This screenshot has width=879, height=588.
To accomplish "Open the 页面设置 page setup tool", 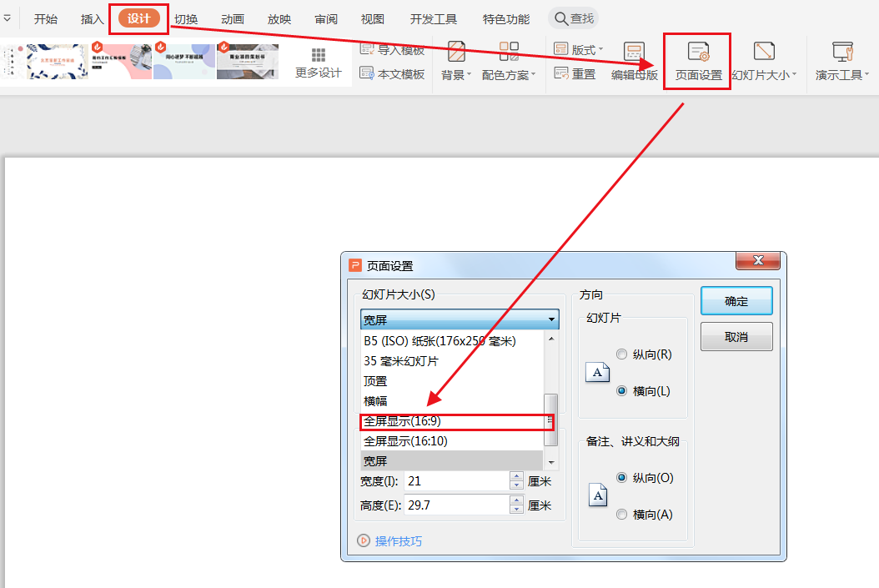I will click(698, 62).
